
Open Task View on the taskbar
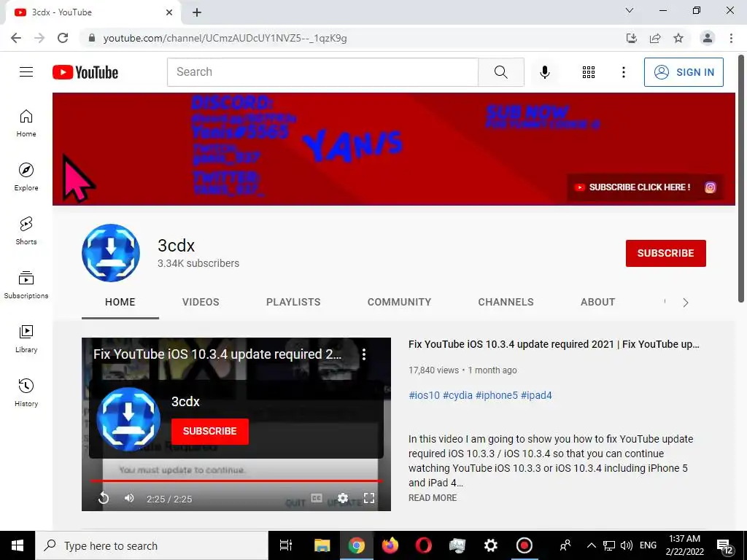(x=286, y=545)
